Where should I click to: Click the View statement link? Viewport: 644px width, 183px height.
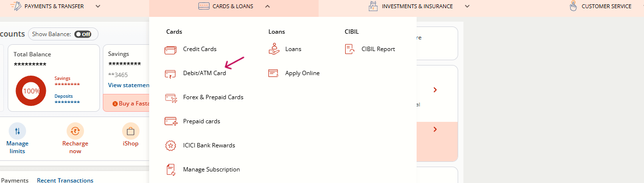pyautogui.click(x=129, y=85)
